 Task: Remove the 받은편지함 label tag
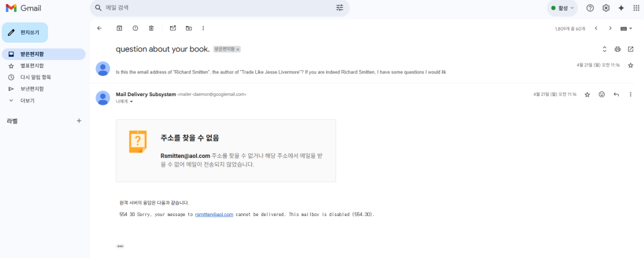(237, 49)
